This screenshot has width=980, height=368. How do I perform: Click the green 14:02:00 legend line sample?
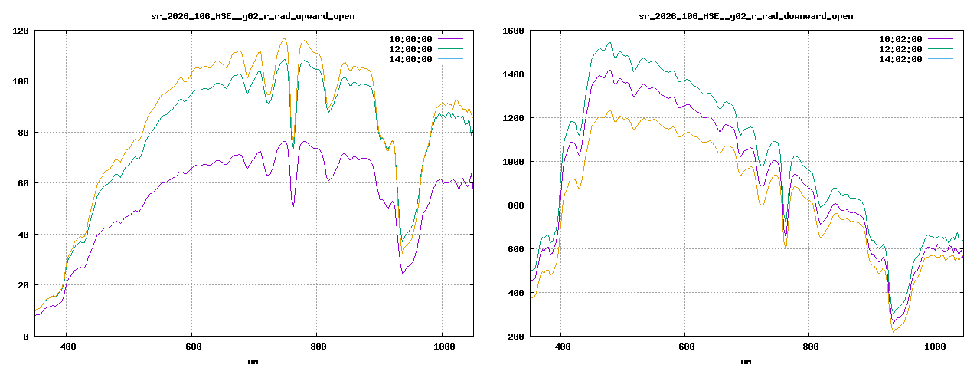(939, 58)
